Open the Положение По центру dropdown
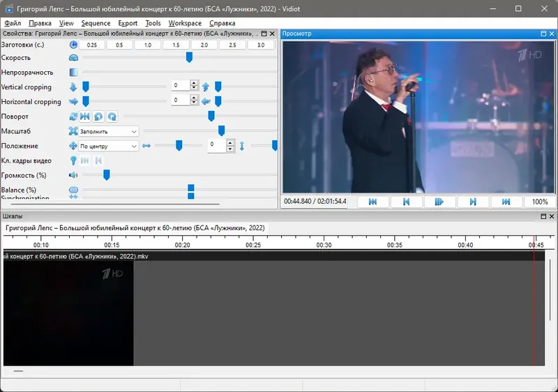This screenshot has width=558, height=392. (109, 146)
